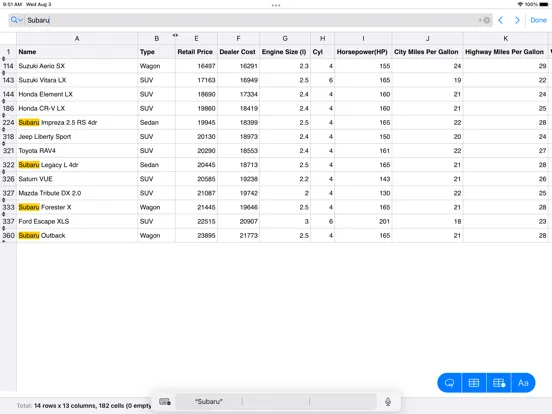Screen dimensions: 552x414
Task: Select the Subaru Outback cell
Action: (x=77, y=236)
